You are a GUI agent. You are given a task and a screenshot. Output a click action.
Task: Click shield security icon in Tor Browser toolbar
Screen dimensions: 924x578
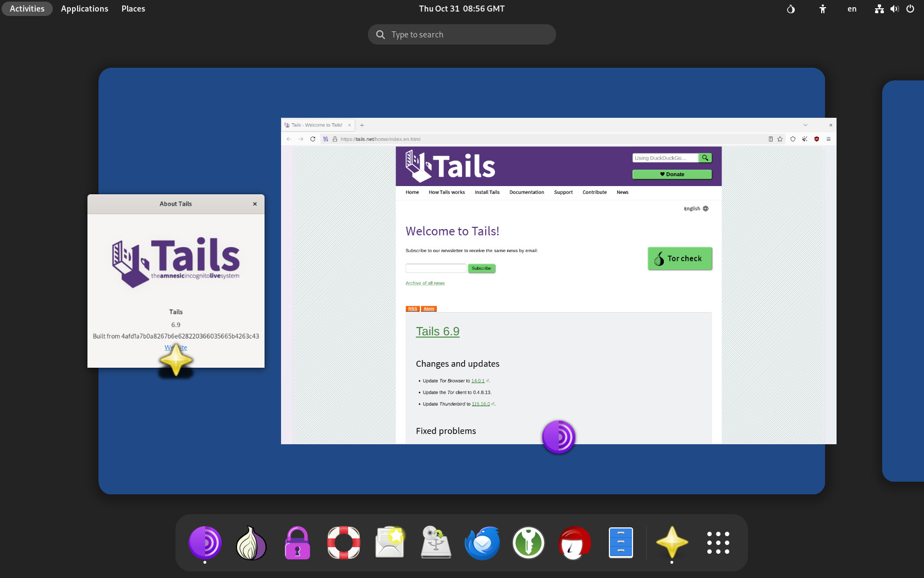click(x=793, y=139)
